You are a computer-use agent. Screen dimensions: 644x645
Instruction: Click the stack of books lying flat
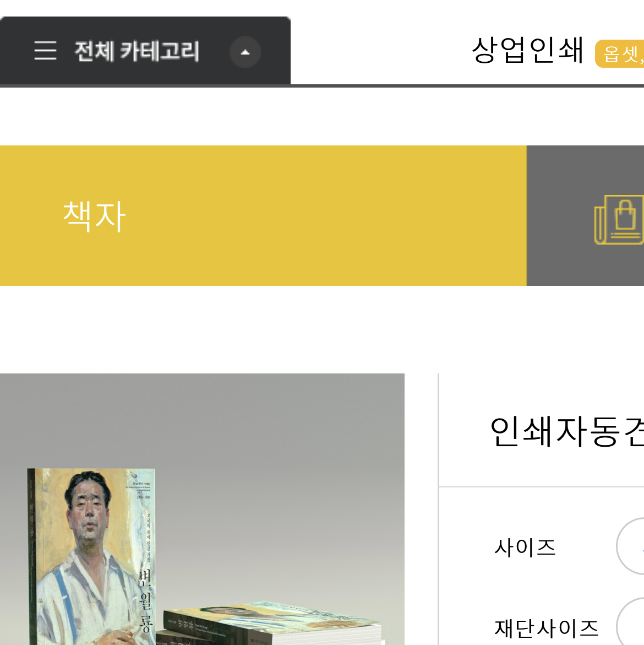pyautogui.click(x=271, y=623)
